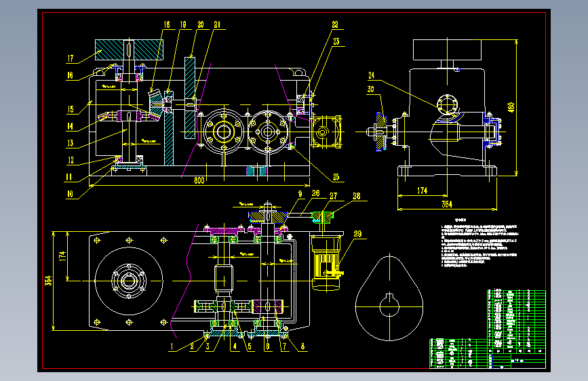
Task: Click the 174 dimension in the side view
Action: point(423,191)
